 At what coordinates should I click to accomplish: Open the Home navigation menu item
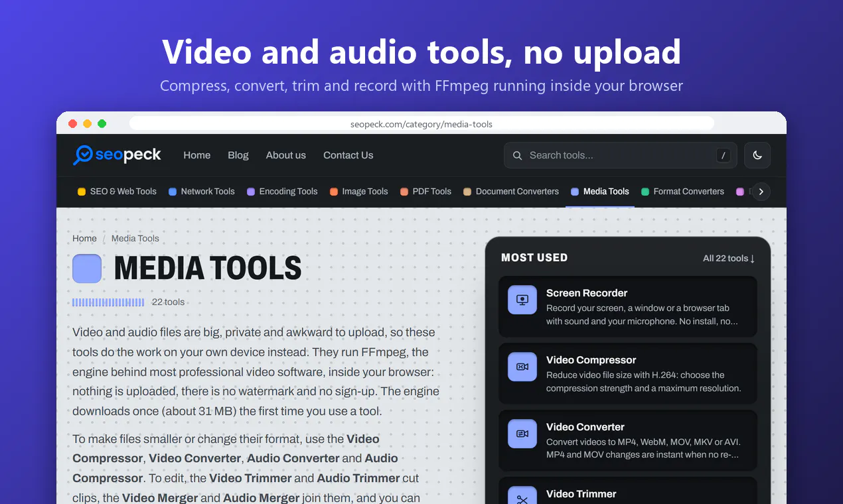pyautogui.click(x=197, y=155)
